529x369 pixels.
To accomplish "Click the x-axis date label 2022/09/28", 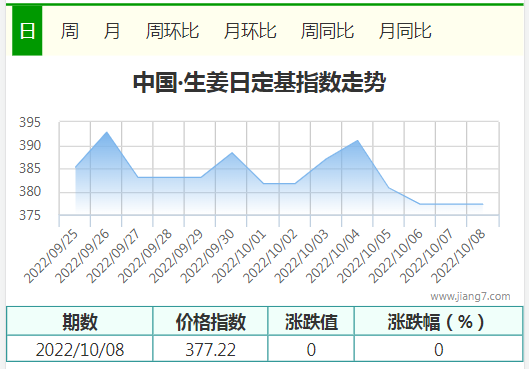I will (145, 256).
